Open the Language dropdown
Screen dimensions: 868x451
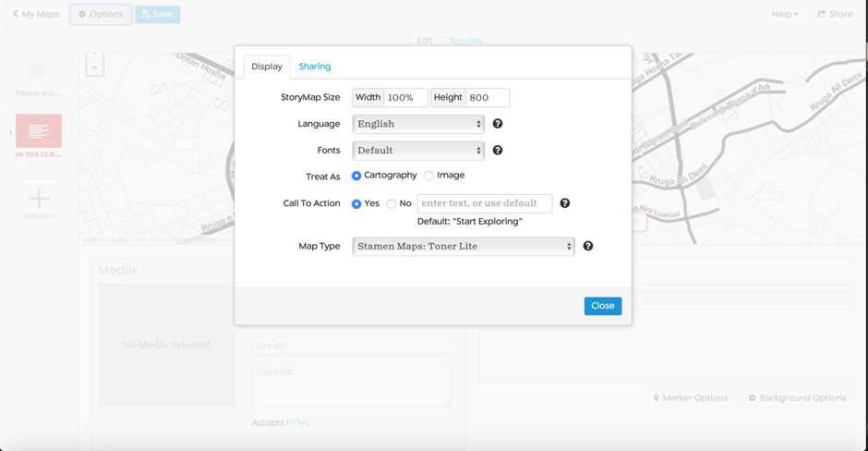coord(418,124)
